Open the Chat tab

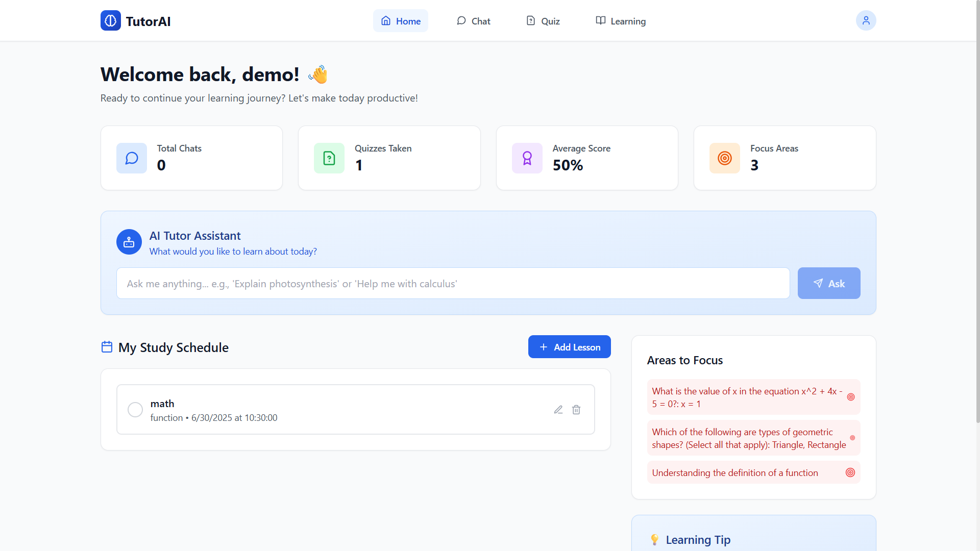point(473,21)
